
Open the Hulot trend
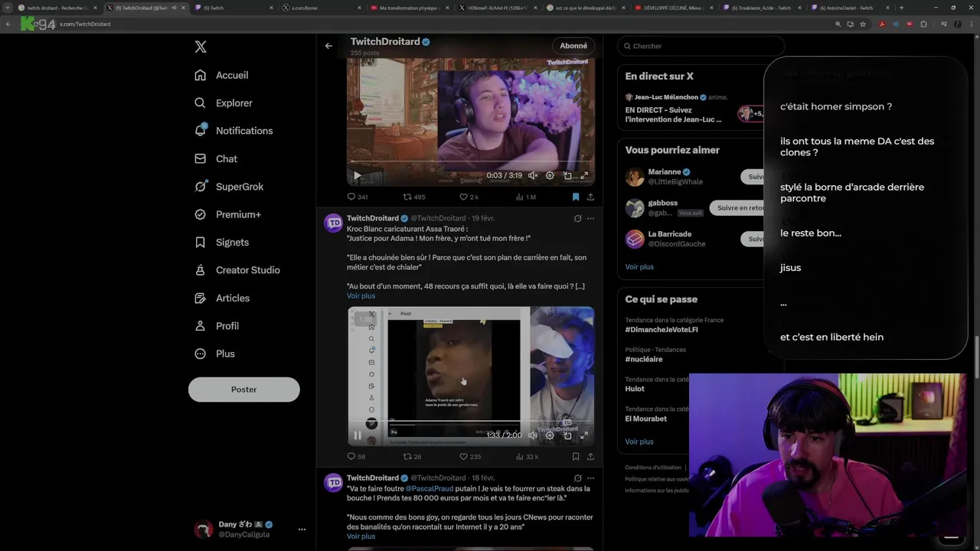point(635,389)
